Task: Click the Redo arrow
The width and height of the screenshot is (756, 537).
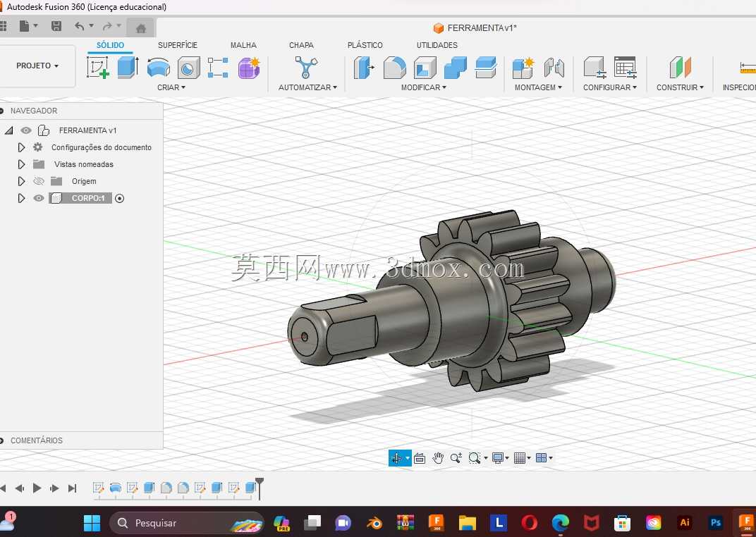Action: 107,26
